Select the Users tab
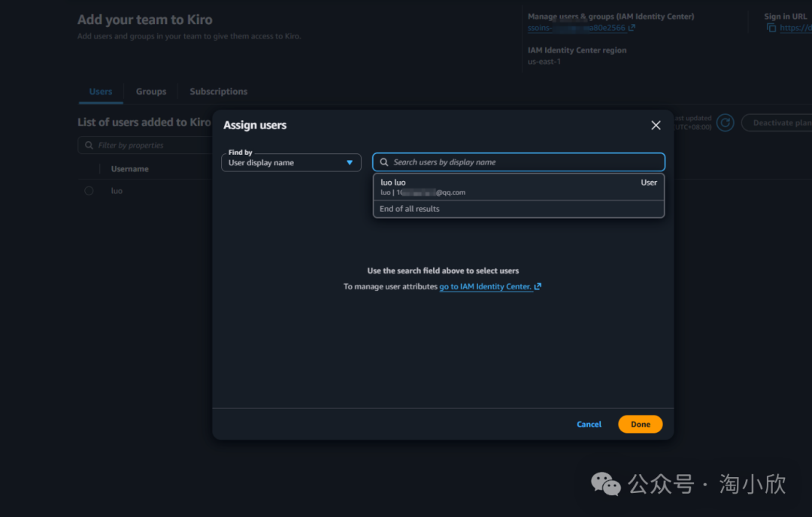Screen dimensions: 812x517 click(x=101, y=92)
